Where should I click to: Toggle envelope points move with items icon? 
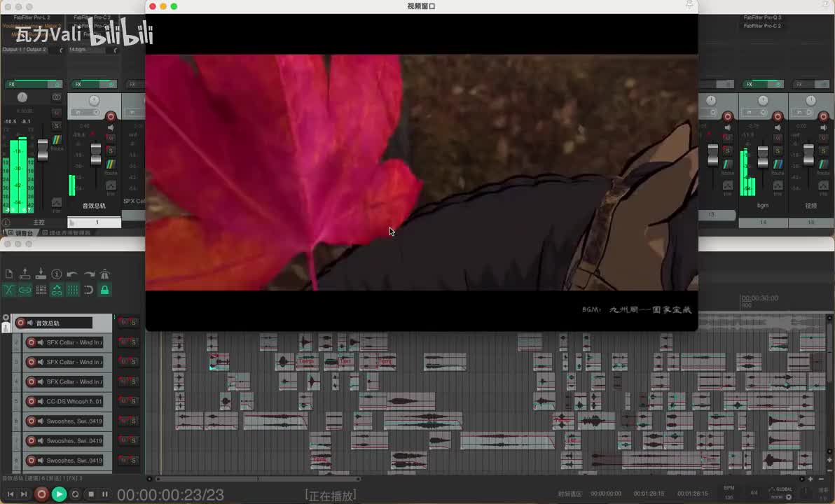pos(57,290)
